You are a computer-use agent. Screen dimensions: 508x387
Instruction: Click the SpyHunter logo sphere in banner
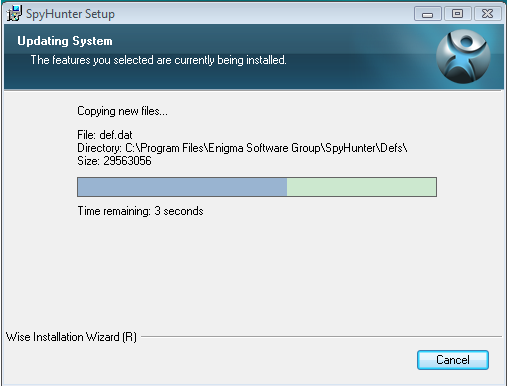pyautogui.click(x=463, y=56)
